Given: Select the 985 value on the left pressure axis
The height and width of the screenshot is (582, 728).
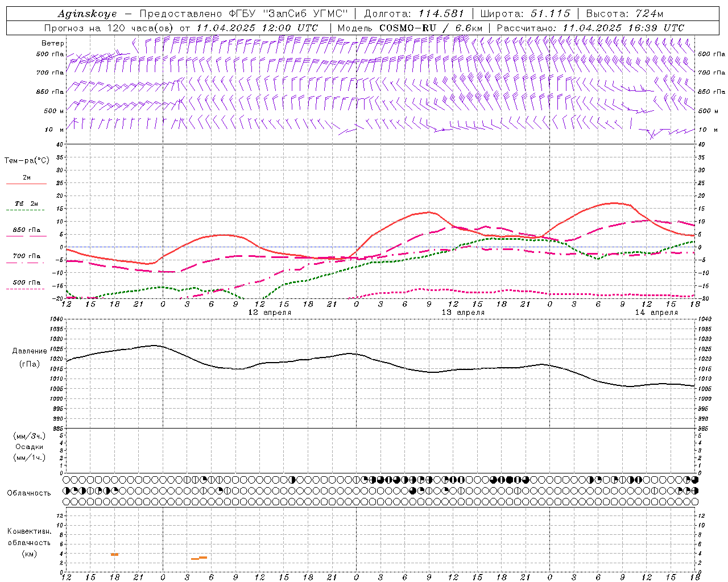Looking at the screenshot, I should coord(59,429).
